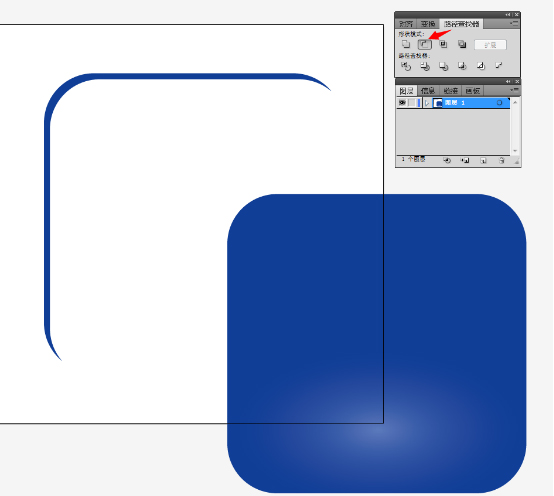
Task: Apply the Trim pathfinder
Action: [425, 66]
